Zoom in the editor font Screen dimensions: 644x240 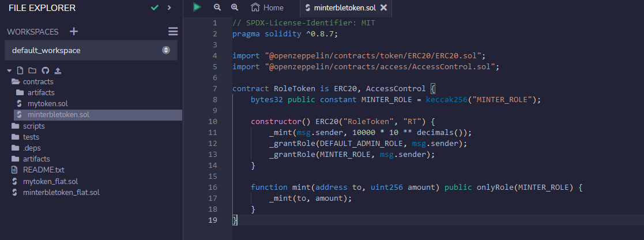(x=235, y=7)
